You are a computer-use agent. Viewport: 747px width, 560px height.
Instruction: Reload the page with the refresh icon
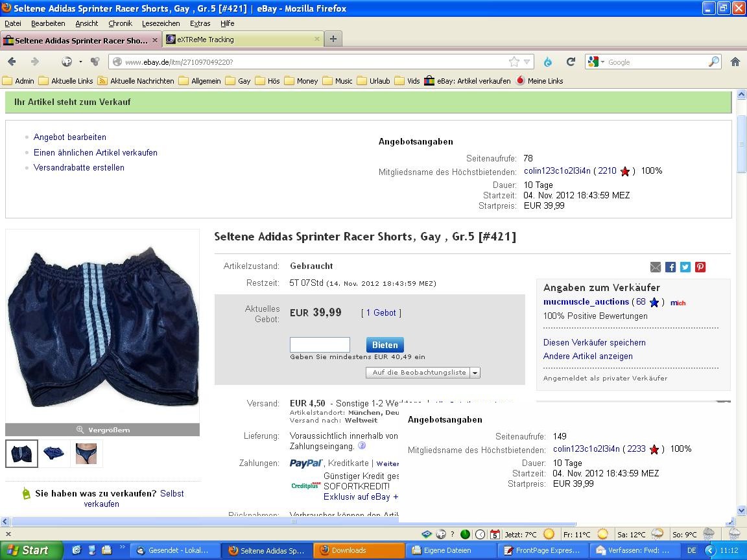pyautogui.click(x=571, y=62)
